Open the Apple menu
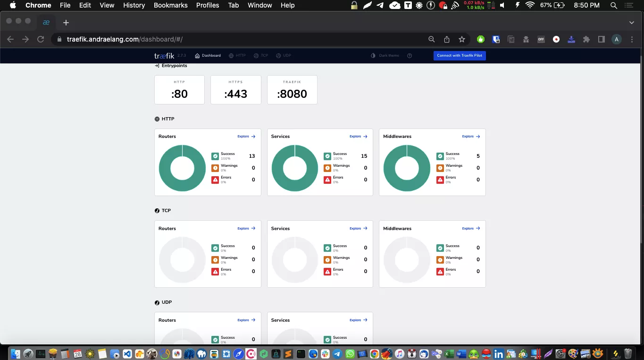Viewport: 644px width, 360px height. tap(13, 5)
